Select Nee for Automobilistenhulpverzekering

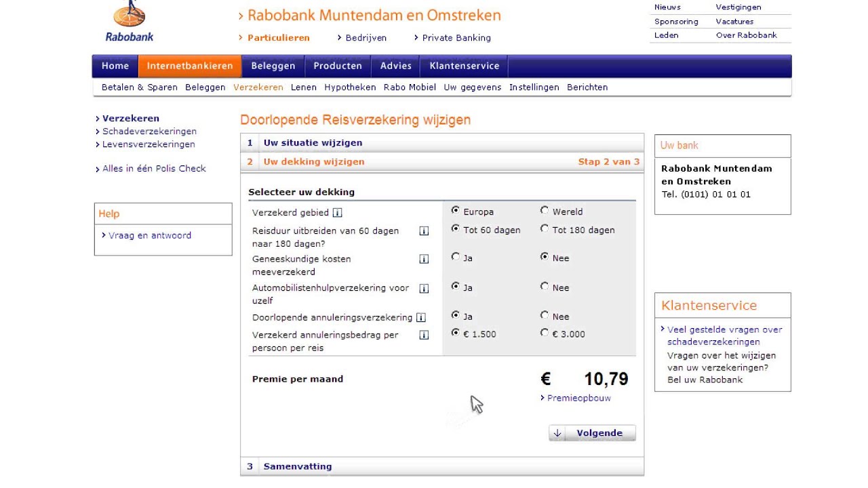544,287
